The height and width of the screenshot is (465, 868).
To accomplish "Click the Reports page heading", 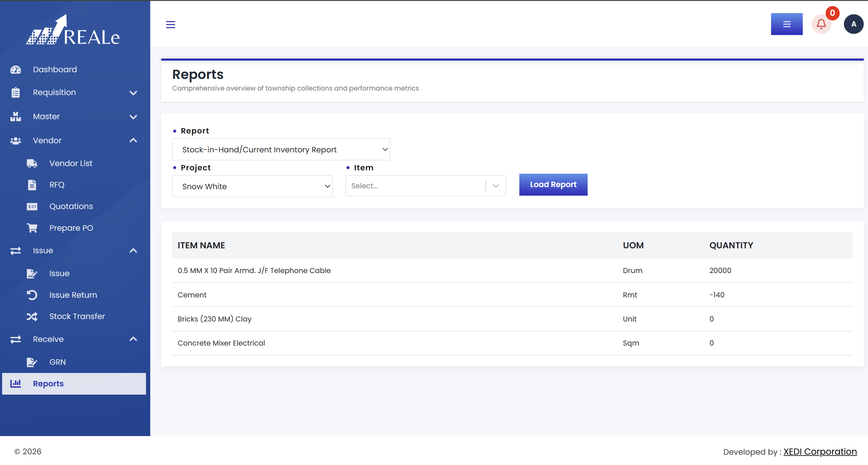I will point(197,74).
